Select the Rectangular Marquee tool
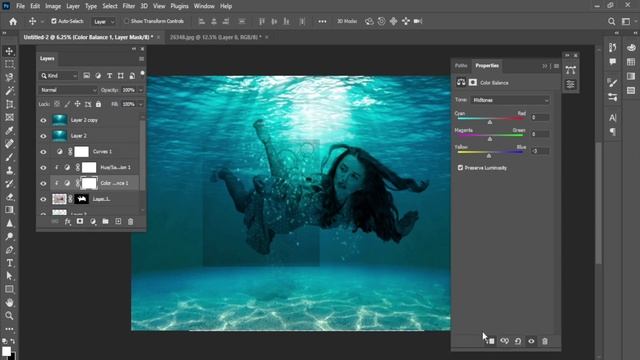Viewport: 640px width, 360px height. click(9, 64)
